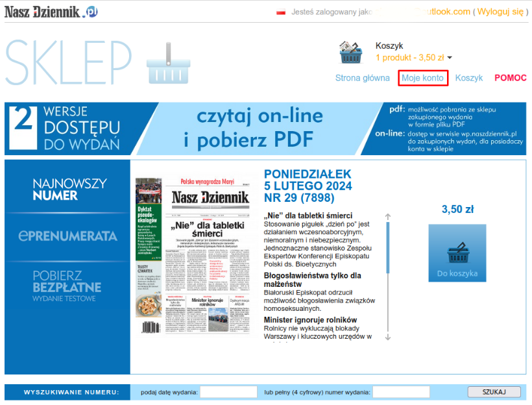Click the 'Koszyk' heading next to basket icon
This screenshot has width=532, height=405.
389,45
